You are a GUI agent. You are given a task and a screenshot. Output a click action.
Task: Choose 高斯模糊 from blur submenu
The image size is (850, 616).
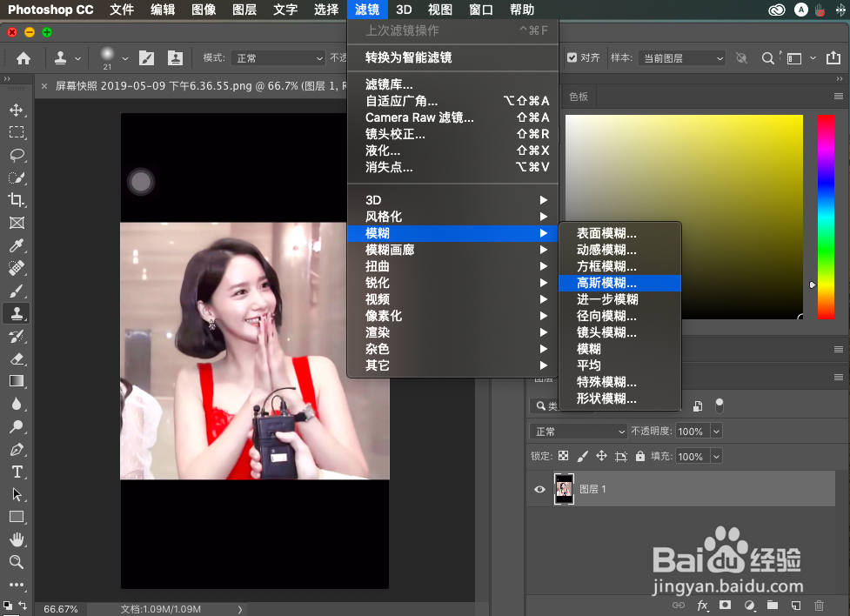pyautogui.click(x=619, y=283)
